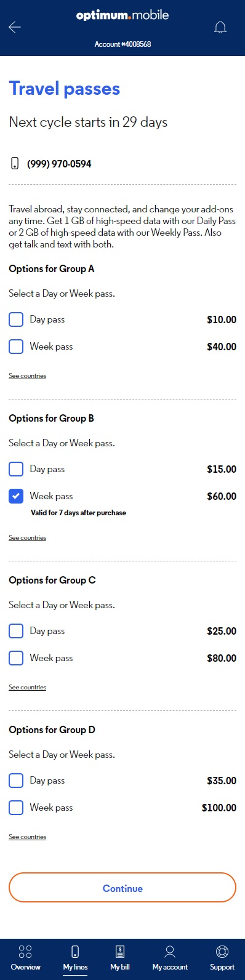
Task: Tap the phone icon beside (999) 970-0594
Action: point(15,164)
